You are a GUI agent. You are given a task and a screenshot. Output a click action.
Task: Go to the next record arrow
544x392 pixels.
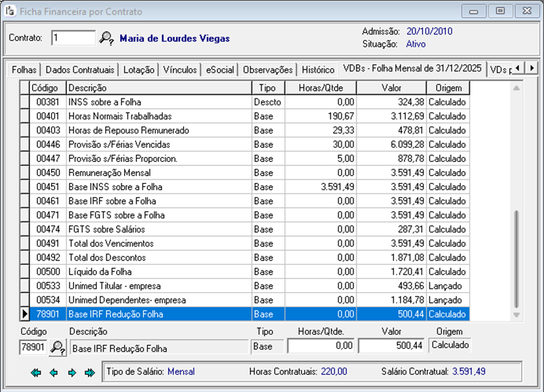72,372
